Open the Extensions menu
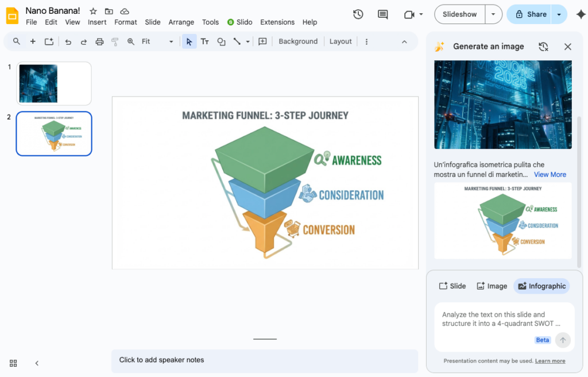Screen dimensions: 588x377 (277, 22)
